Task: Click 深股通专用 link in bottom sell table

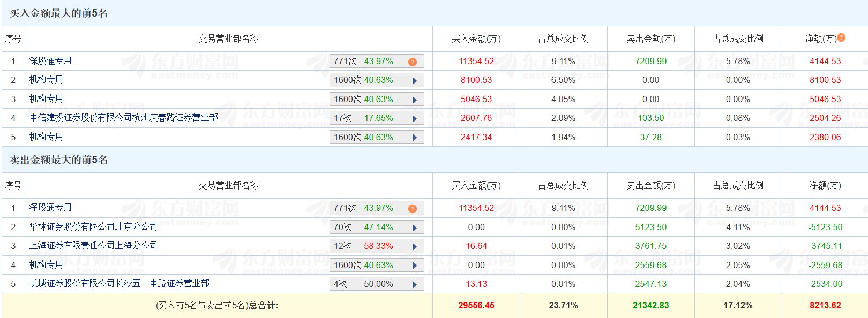Action: 50,208
